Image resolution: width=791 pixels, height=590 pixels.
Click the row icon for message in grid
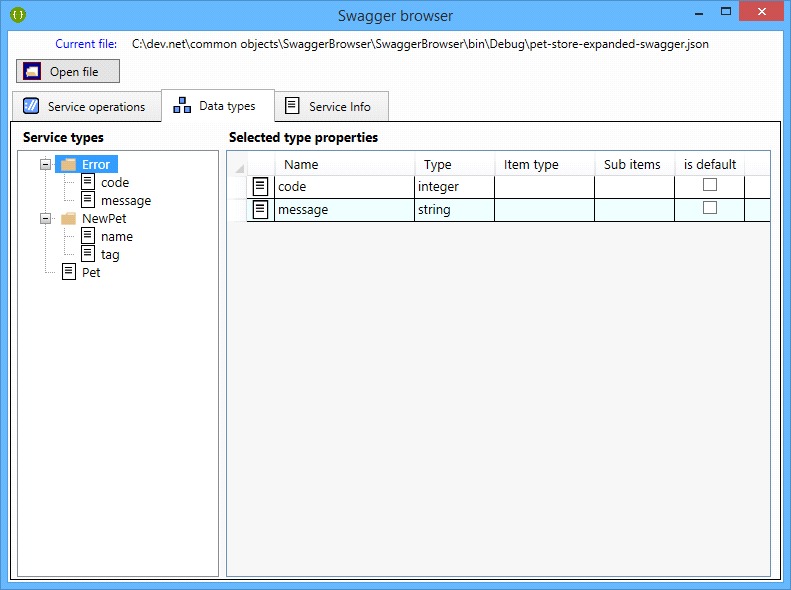260,209
